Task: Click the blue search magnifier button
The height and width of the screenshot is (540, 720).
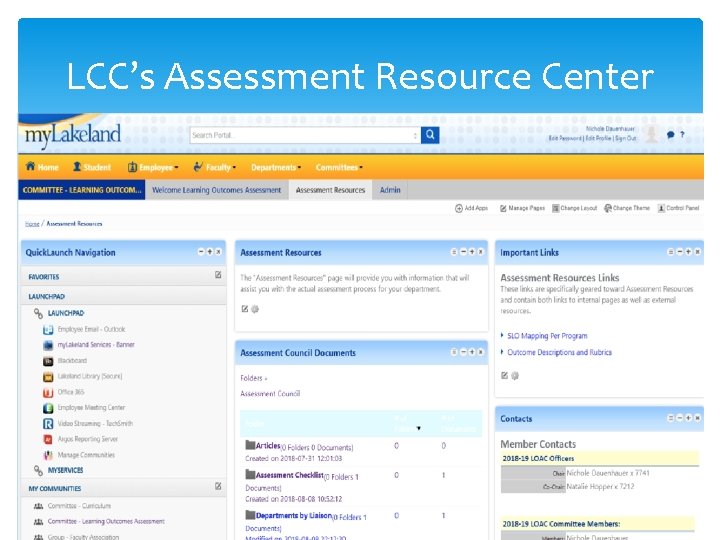Action: click(x=430, y=135)
